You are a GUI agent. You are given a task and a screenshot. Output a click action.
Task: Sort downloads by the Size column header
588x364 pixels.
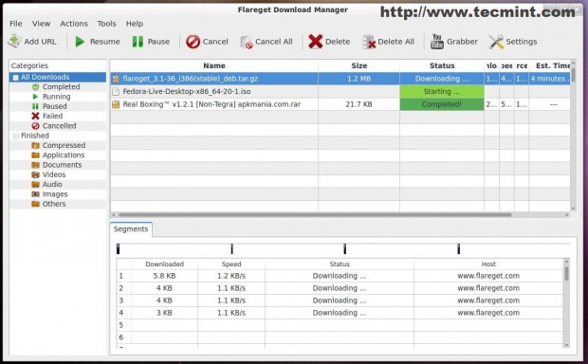358,65
